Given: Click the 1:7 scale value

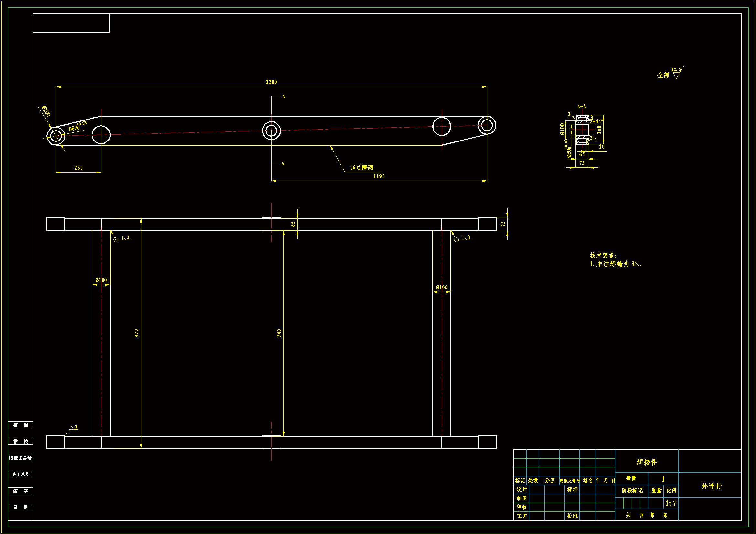Looking at the screenshot, I should click(670, 503).
